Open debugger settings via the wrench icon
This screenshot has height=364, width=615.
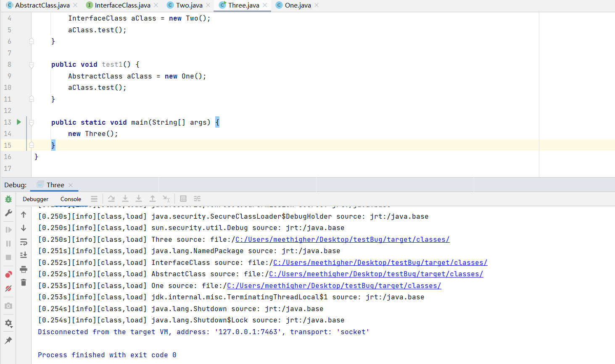(x=8, y=213)
